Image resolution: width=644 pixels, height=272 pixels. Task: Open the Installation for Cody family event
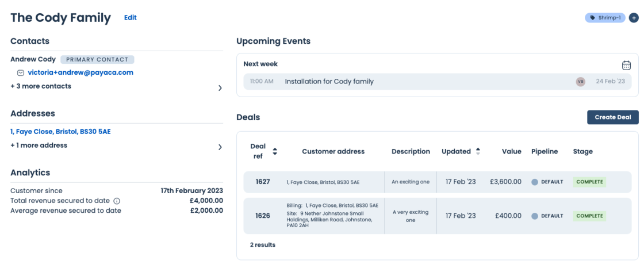329,82
